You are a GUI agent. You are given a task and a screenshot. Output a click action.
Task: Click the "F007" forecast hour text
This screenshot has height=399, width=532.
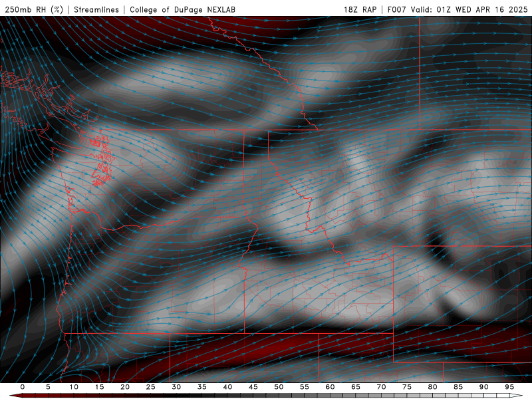point(396,9)
